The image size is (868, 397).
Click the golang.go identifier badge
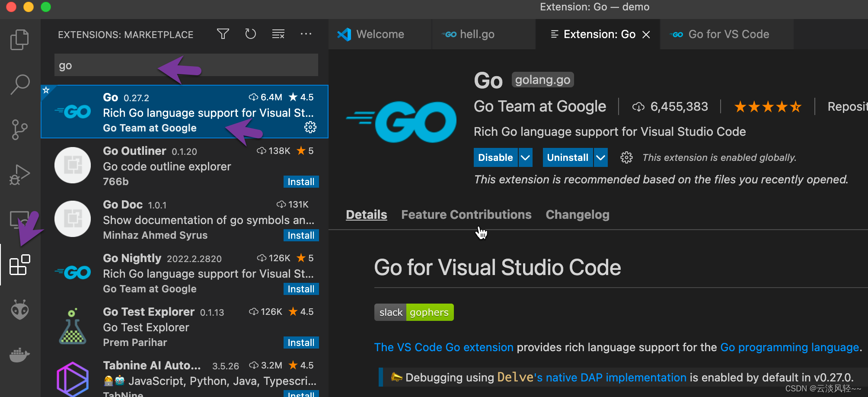tap(543, 80)
